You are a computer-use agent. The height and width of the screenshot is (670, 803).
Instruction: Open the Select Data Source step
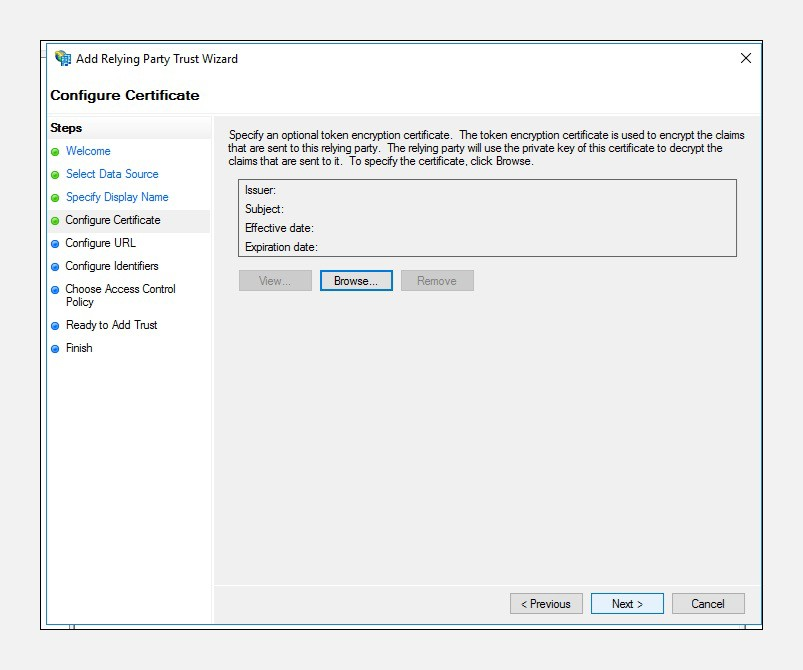[112, 174]
